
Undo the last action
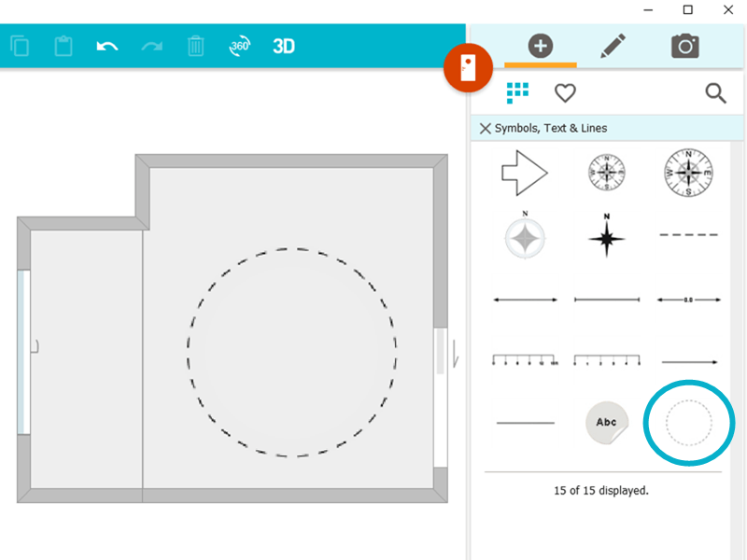point(106,46)
